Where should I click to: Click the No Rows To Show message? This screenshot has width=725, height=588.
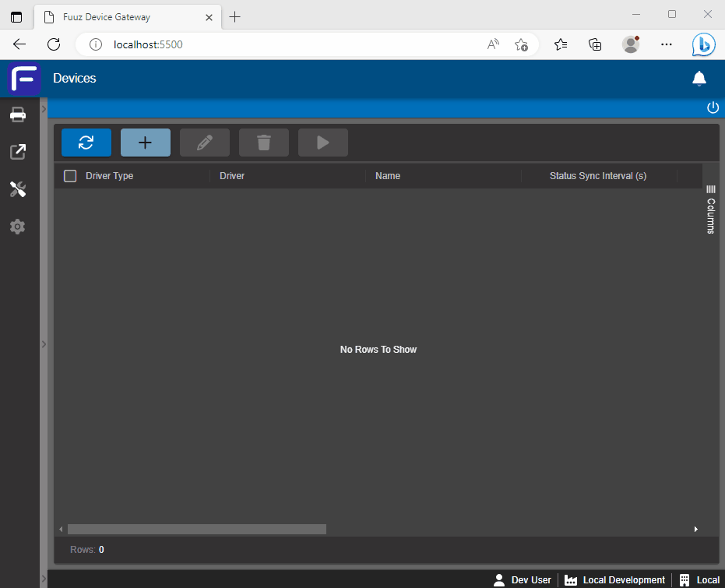(378, 350)
